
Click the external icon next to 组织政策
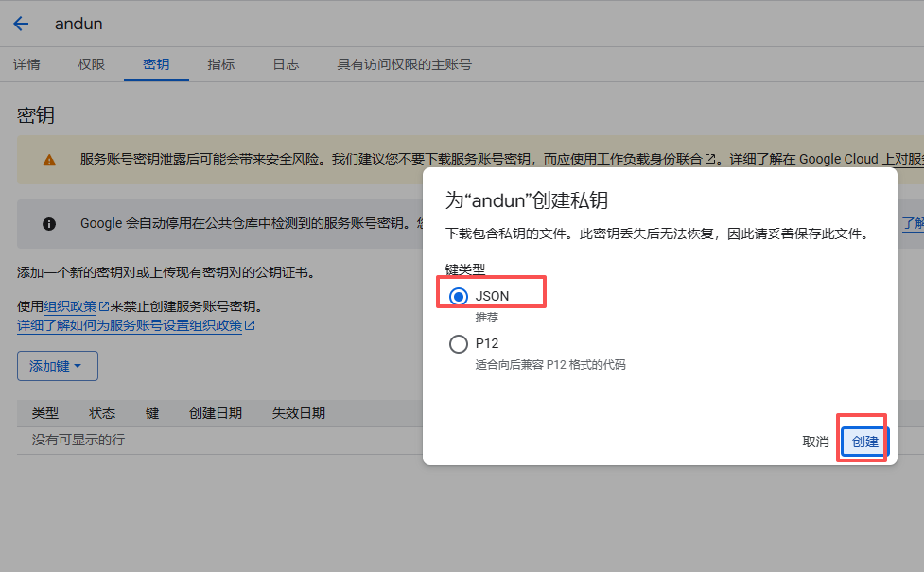[104, 306]
